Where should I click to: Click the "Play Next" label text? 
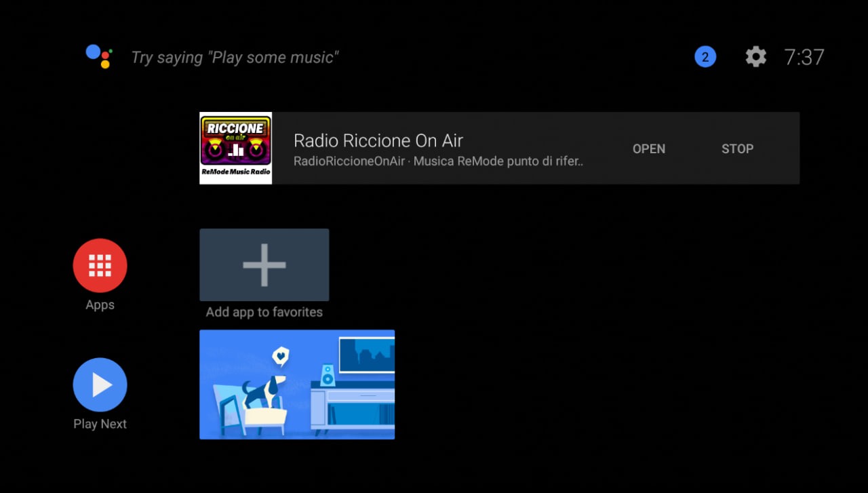pyautogui.click(x=100, y=424)
